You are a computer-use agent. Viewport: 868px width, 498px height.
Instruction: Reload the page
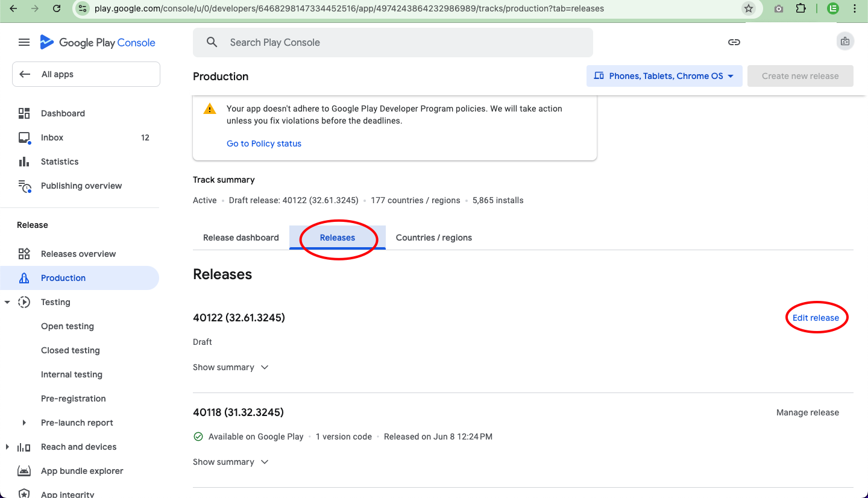pyautogui.click(x=57, y=8)
